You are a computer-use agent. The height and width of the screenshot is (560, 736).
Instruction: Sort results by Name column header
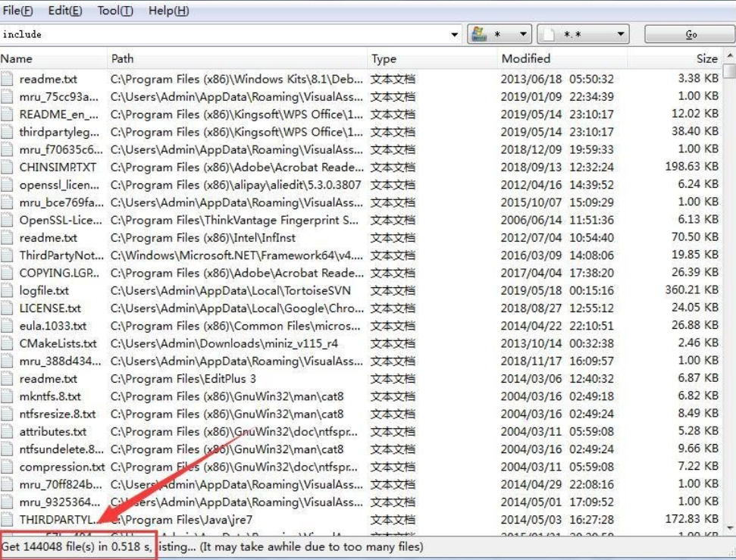(x=53, y=58)
